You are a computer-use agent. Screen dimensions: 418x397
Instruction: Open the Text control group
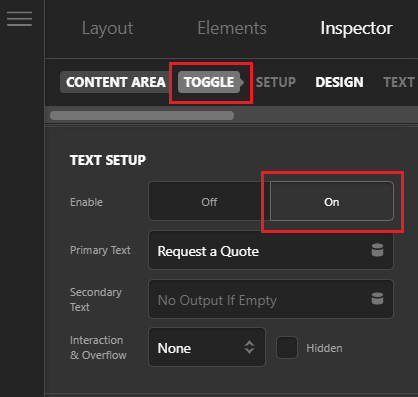(399, 82)
